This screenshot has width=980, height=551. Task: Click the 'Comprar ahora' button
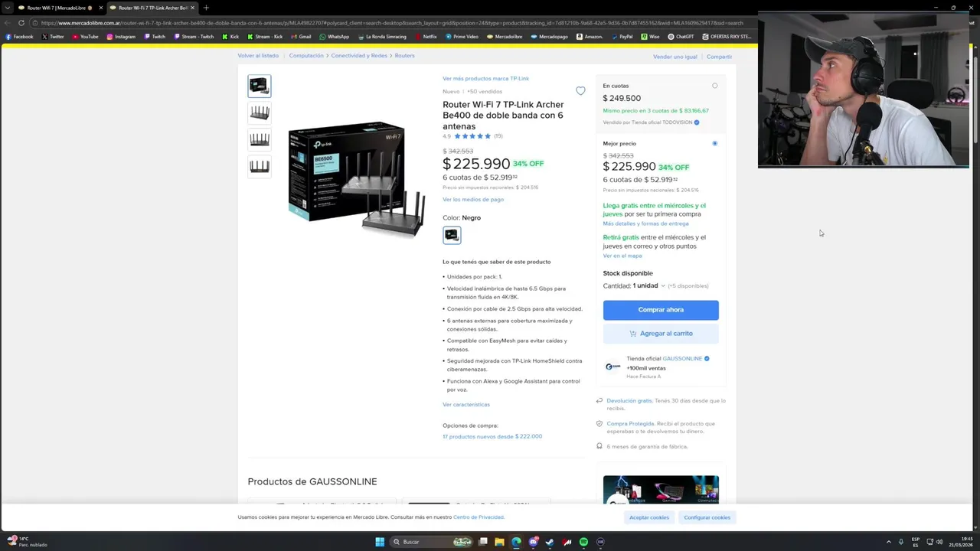[661, 310]
